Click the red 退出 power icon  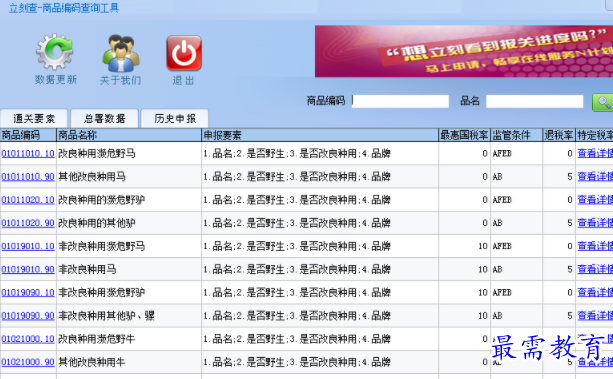184,53
